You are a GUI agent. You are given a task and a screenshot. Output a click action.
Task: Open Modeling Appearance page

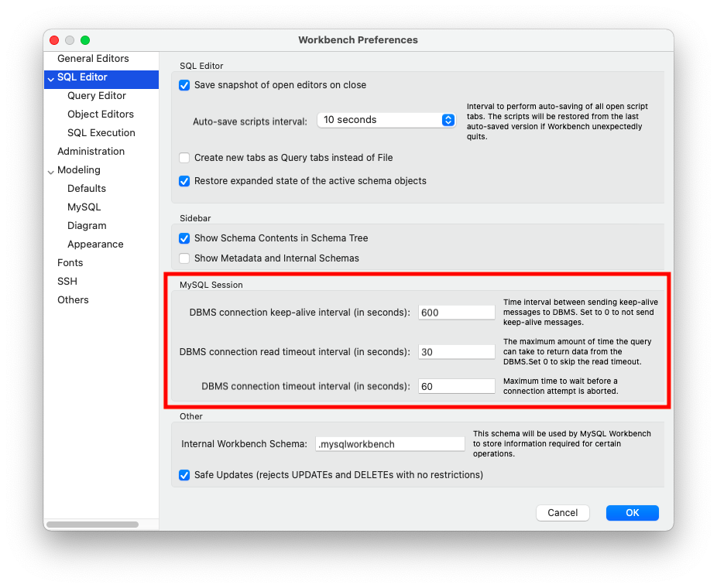click(x=95, y=244)
